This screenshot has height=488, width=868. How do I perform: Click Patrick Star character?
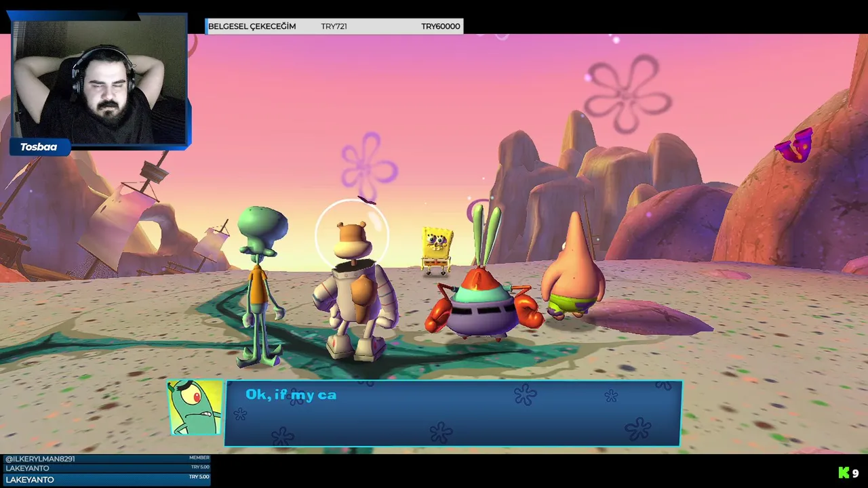573,268
